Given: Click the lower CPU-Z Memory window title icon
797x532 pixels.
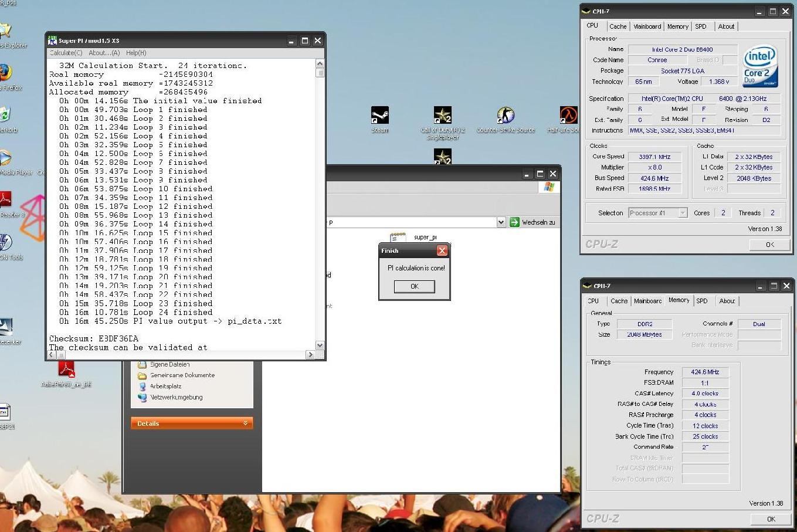Looking at the screenshot, I should point(586,286).
